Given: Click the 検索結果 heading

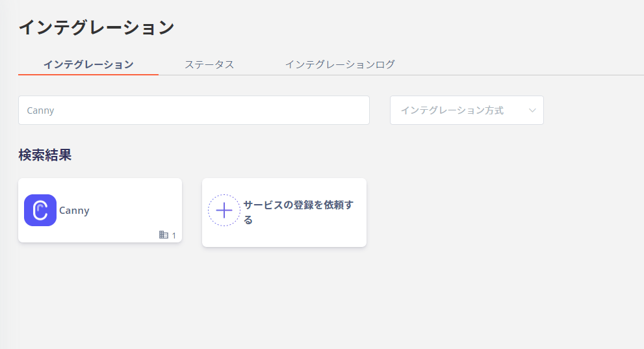Looking at the screenshot, I should [x=45, y=155].
